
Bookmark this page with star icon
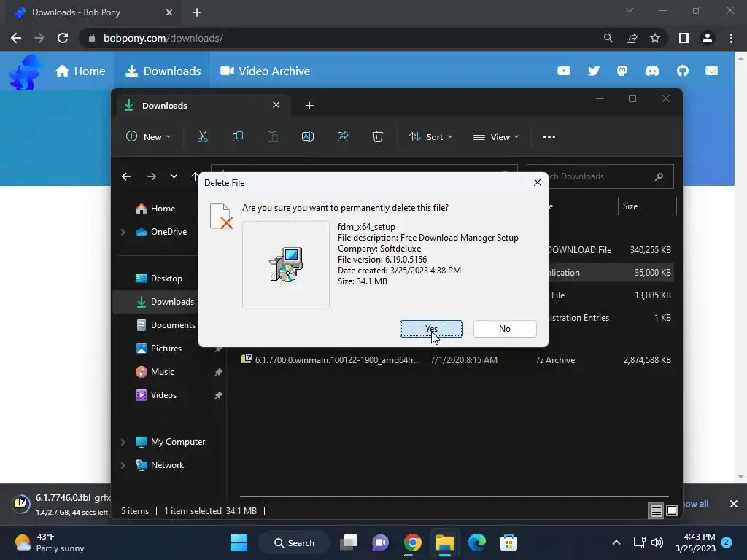point(655,38)
